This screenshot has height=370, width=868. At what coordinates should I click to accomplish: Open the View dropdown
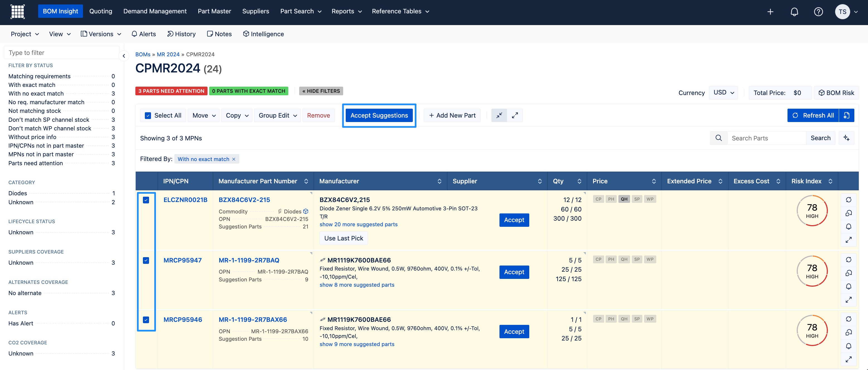point(60,34)
